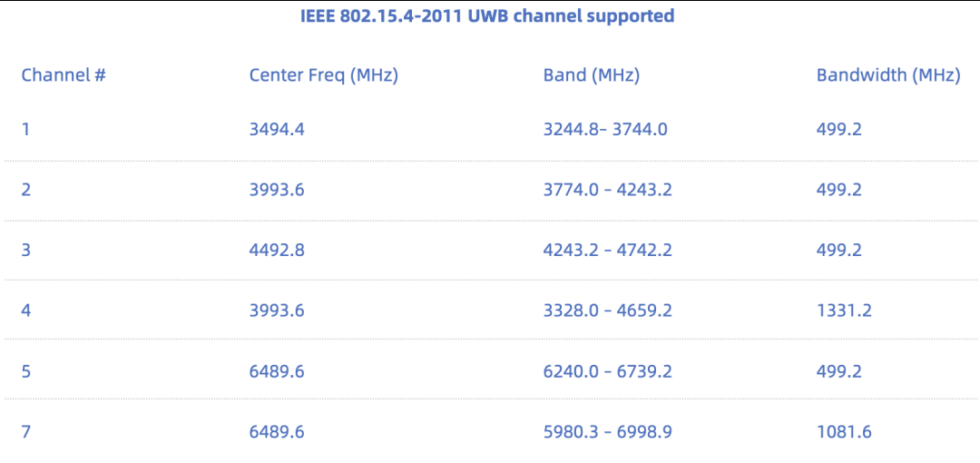The height and width of the screenshot is (463, 980).
Task: Click the Bandwidth (MHz) column header
Action: (x=887, y=75)
